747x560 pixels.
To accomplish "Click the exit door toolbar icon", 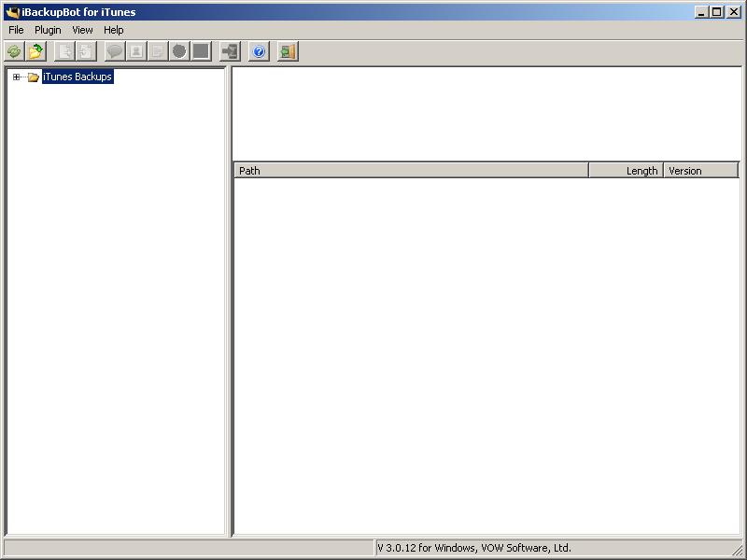I will pyautogui.click(x=288, y=51).
